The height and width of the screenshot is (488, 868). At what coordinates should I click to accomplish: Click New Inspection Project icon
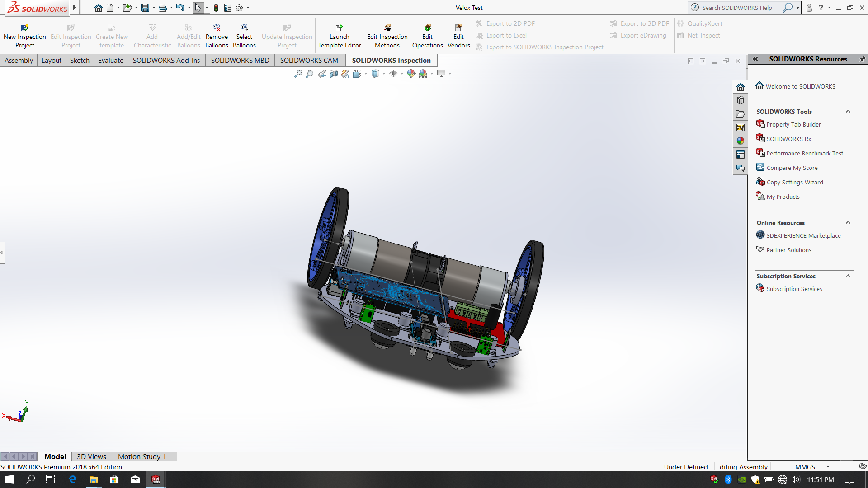pyautogui.click(x=25, y=28)
